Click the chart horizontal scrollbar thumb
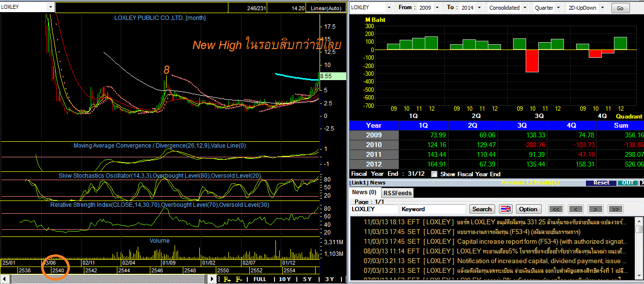 (x=109, y=279)
